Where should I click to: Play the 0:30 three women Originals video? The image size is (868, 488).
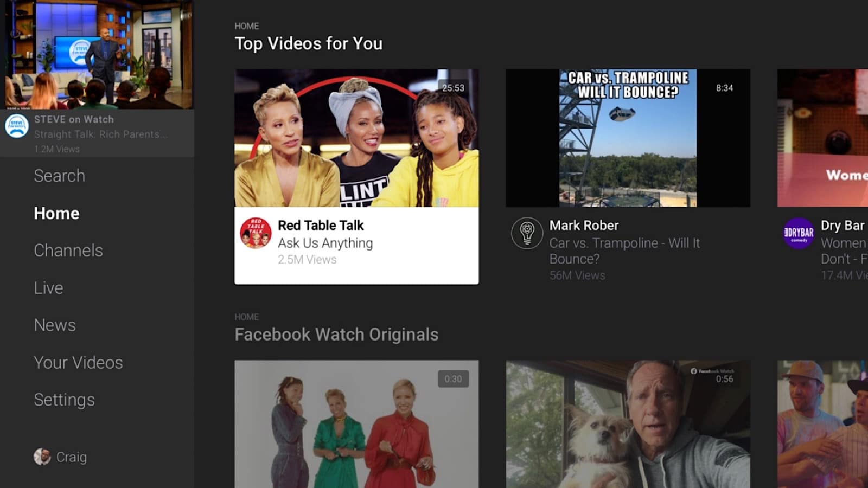(x=356, y=424)
